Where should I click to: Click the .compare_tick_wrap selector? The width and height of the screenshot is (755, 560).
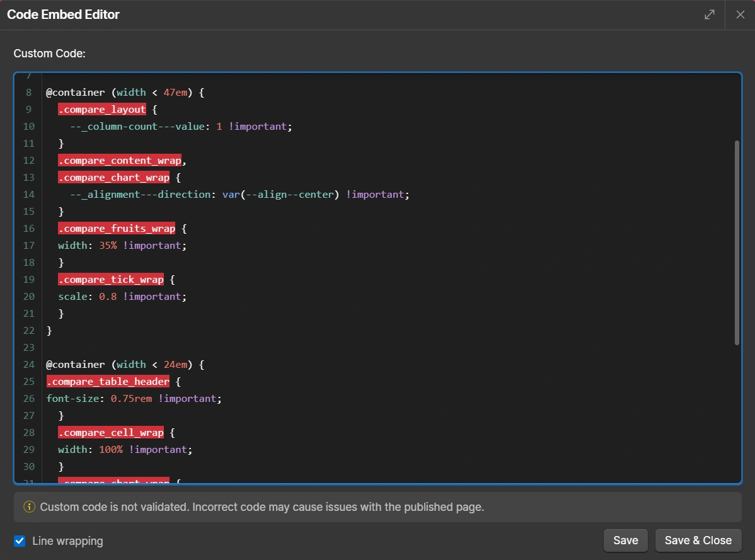(111, 280)
